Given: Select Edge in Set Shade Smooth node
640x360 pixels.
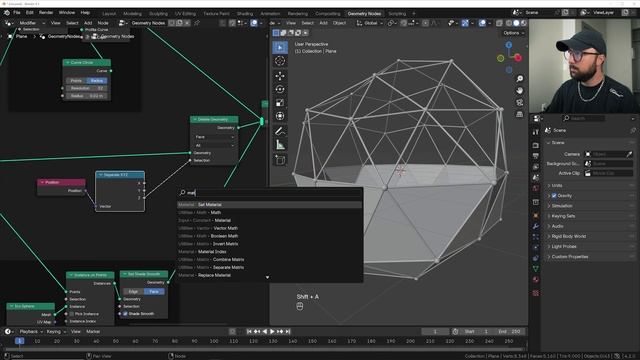Looking at the screenshot, I should [x=133, y=291].
